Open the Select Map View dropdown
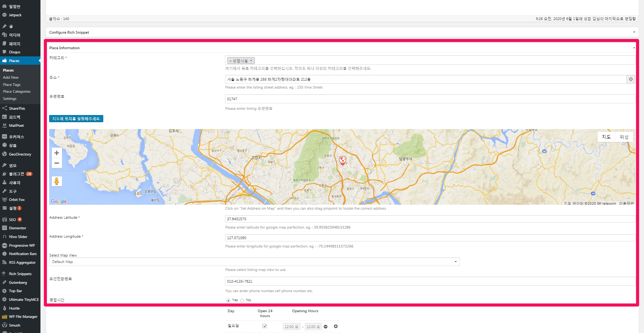 [254, 262]
